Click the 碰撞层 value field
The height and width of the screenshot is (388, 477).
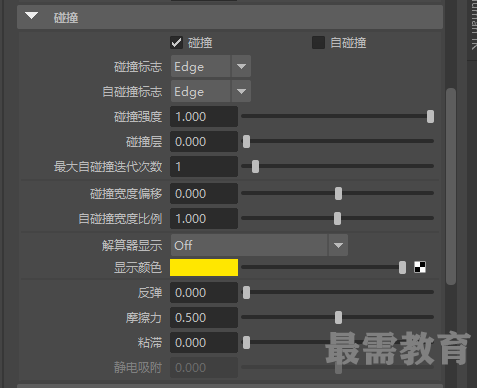coord(204,142)
